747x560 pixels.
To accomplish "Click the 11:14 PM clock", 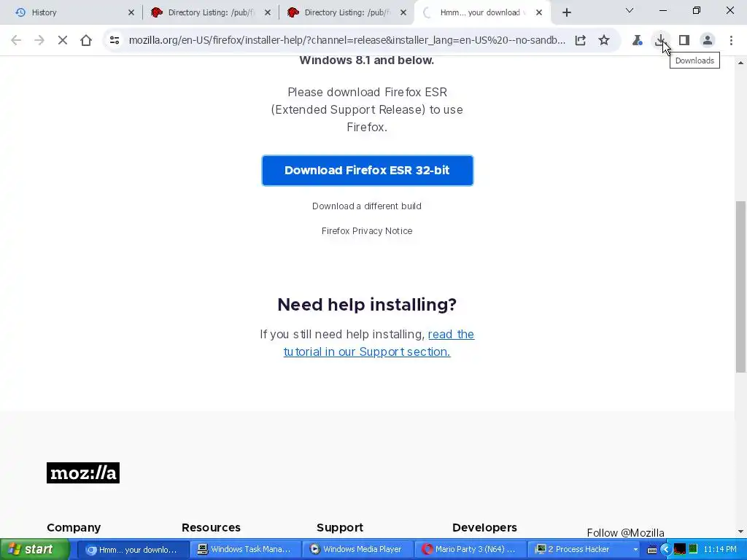I will pyautogui.click(x=720, y=550).
